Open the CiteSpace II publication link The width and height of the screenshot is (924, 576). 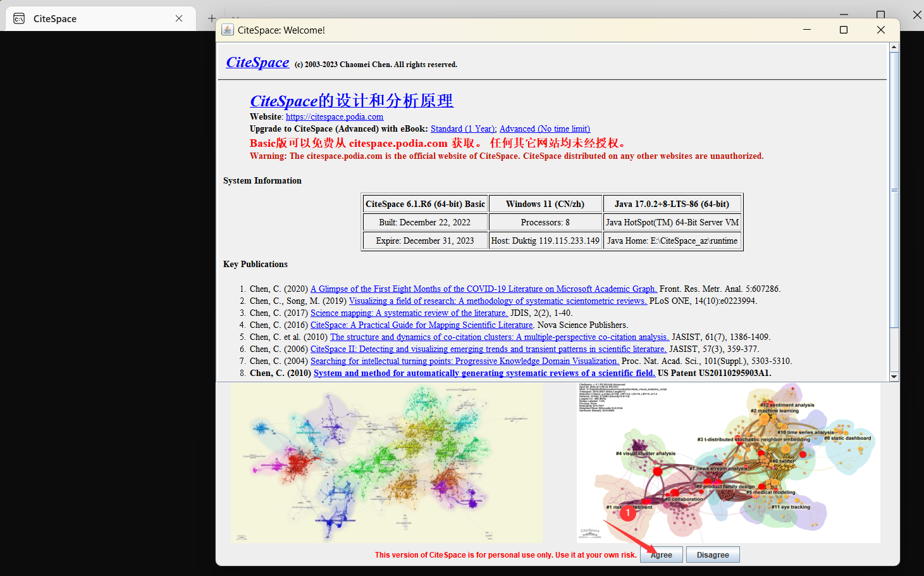489,349
